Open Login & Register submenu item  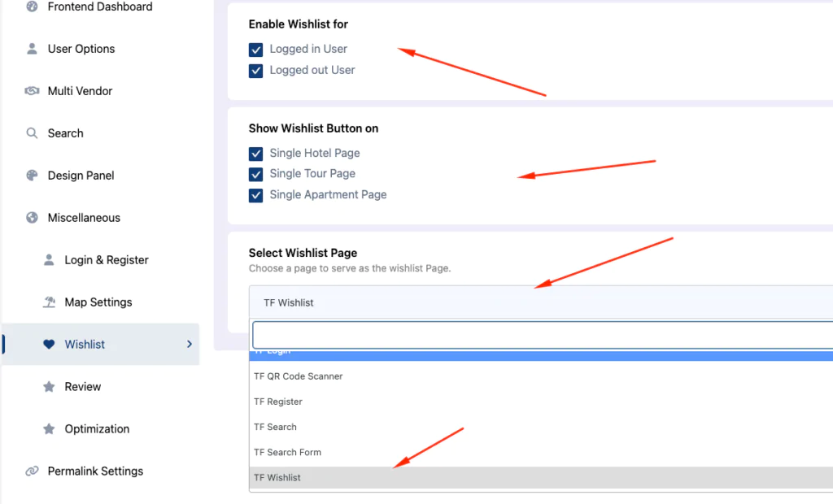(x=107, y=259)
